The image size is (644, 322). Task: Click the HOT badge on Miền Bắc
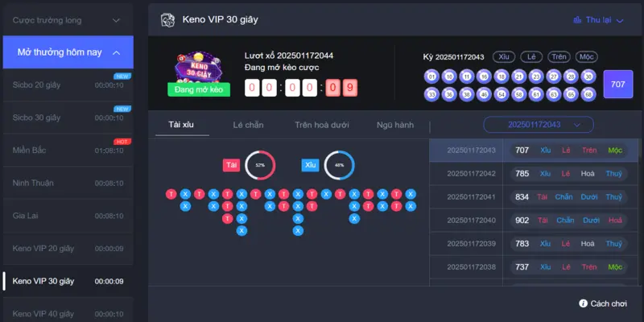[x=123, y=142]
